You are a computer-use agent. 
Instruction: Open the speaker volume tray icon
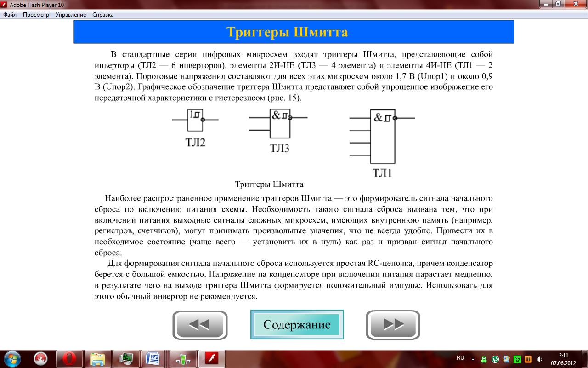click(x=539, y=359)
